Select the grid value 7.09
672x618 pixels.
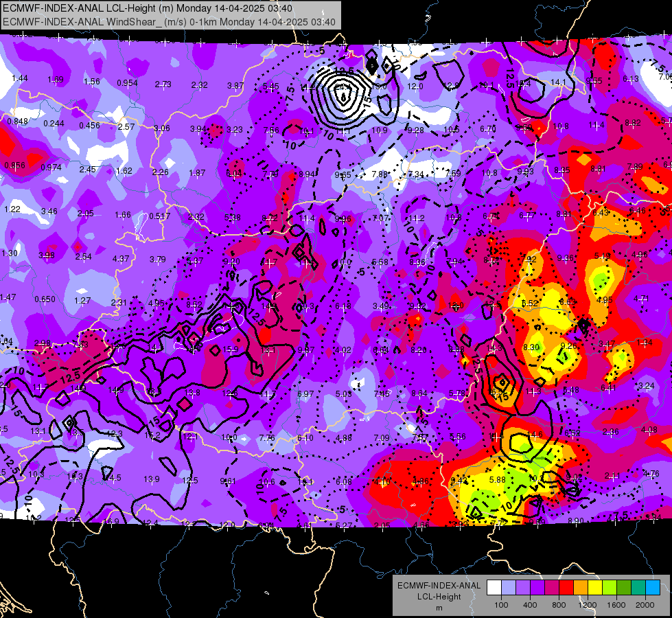point(382,438)
